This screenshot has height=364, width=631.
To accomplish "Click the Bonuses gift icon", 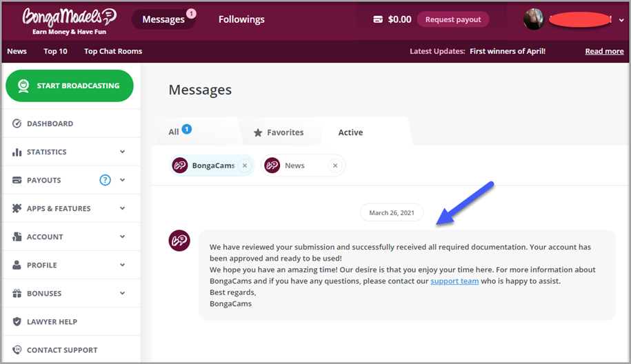I will [x=17, y=293].
